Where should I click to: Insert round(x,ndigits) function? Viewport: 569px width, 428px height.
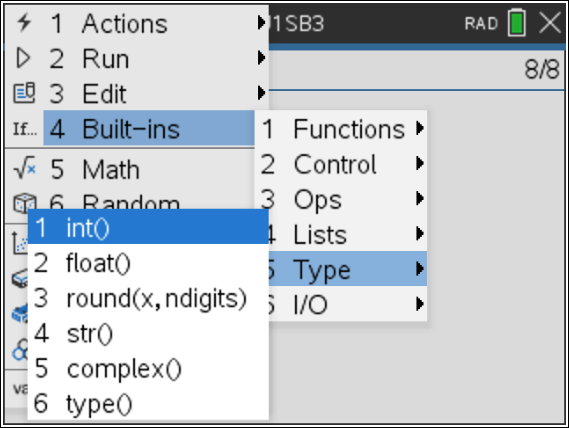point(148,298)
